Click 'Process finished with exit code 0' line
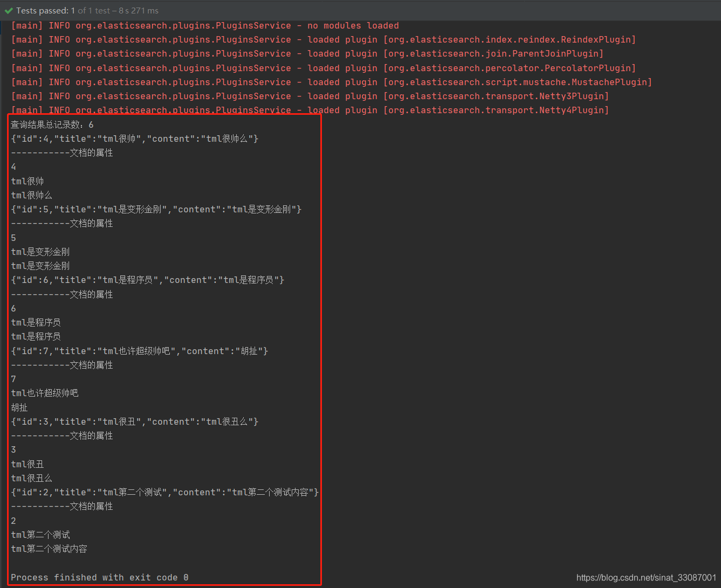The width and height of the screenshot is (721, 588). pos(100,577)
